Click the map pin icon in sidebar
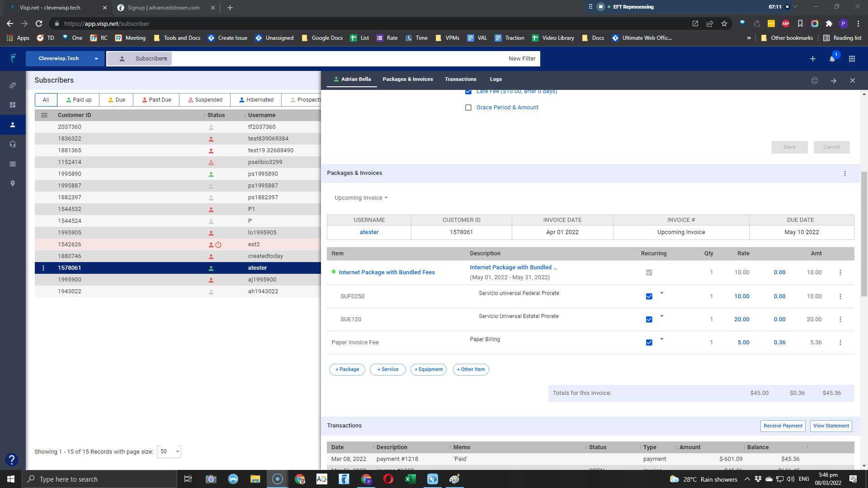The image size is (868, 488). pos(13,183)
